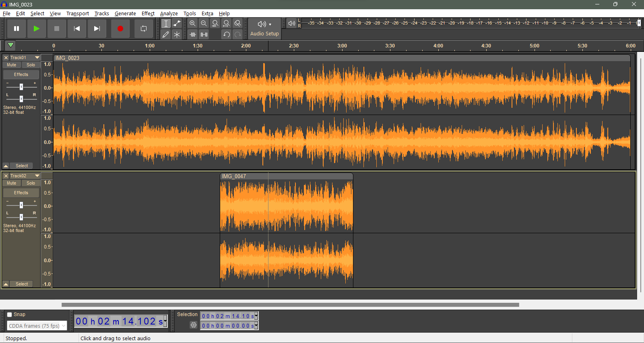This screenshot has height=343, width=644.
Task: Open the CDDA frames snap dropdown
Action: (37, 326)
